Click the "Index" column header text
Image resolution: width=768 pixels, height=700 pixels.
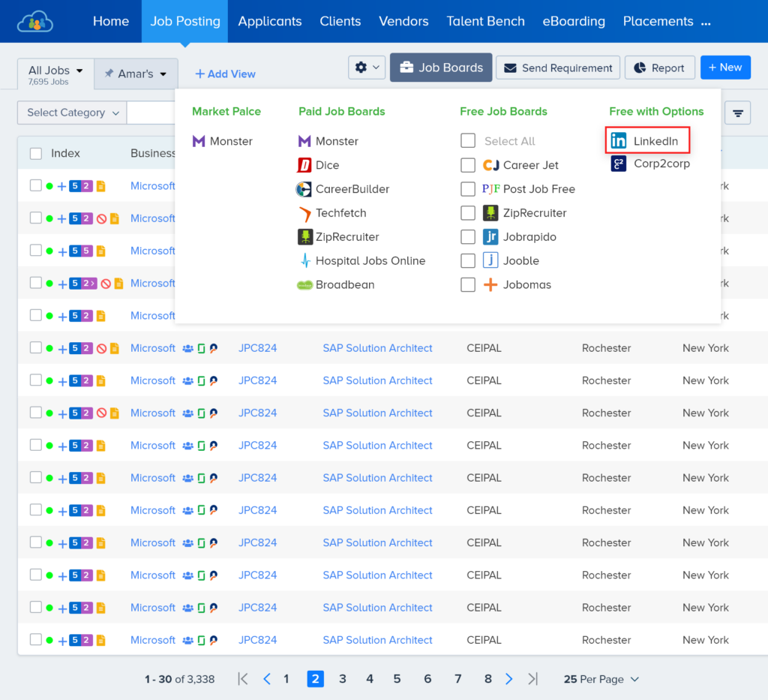coord(65,153)
